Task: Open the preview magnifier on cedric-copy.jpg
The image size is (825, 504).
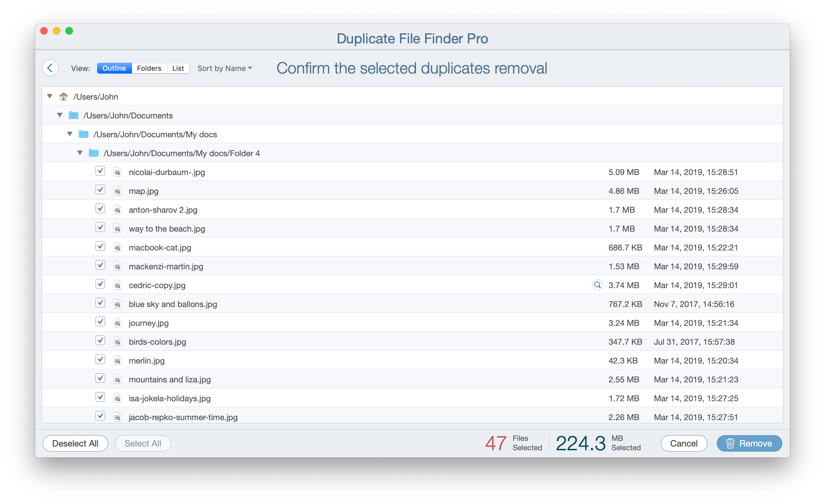Action: [x=597, y=285]
